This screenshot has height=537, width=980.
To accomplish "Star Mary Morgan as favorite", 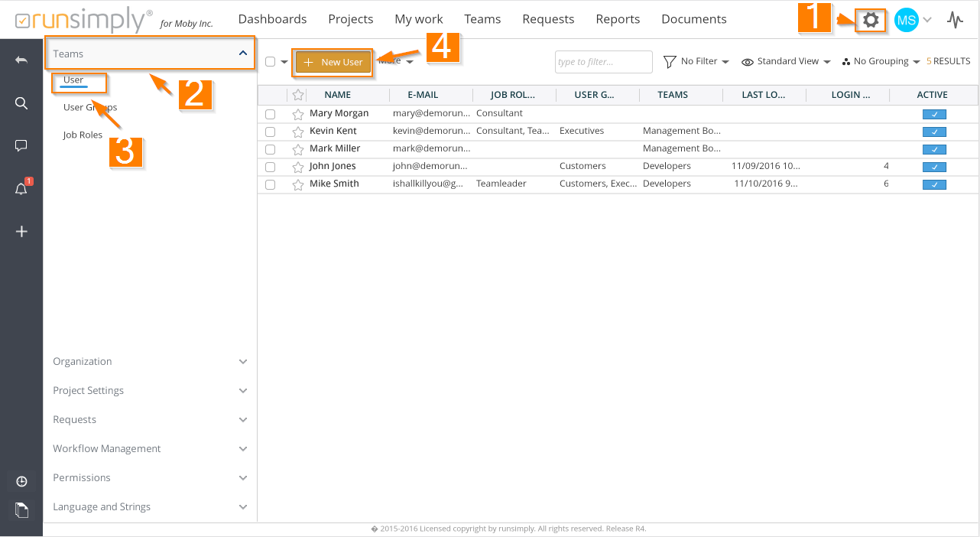I will [x=298, y=114].
